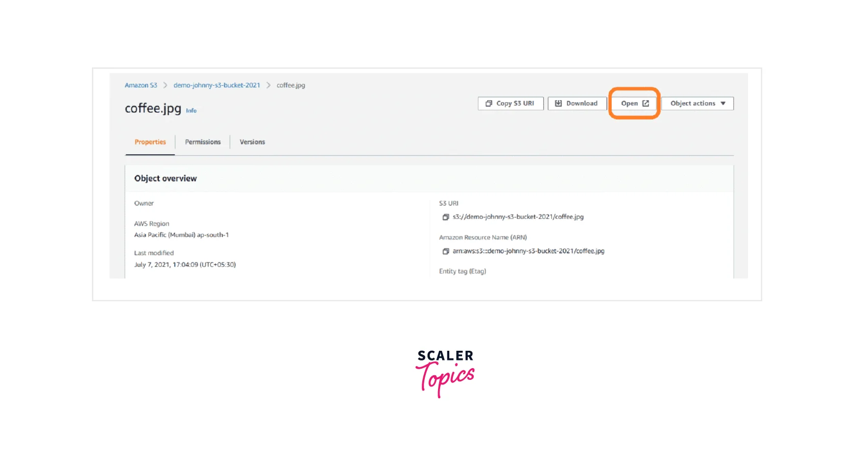Click the download icon in the Download button
The height and width of the screenshot is (459, 868).
[x=558, y=104]
